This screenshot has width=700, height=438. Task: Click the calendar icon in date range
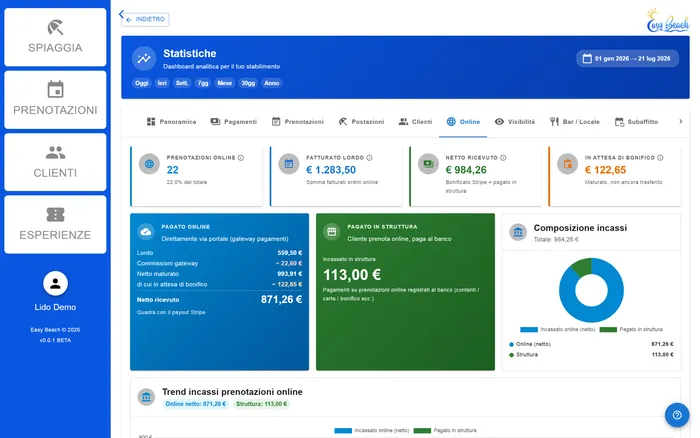click(587, 58)
